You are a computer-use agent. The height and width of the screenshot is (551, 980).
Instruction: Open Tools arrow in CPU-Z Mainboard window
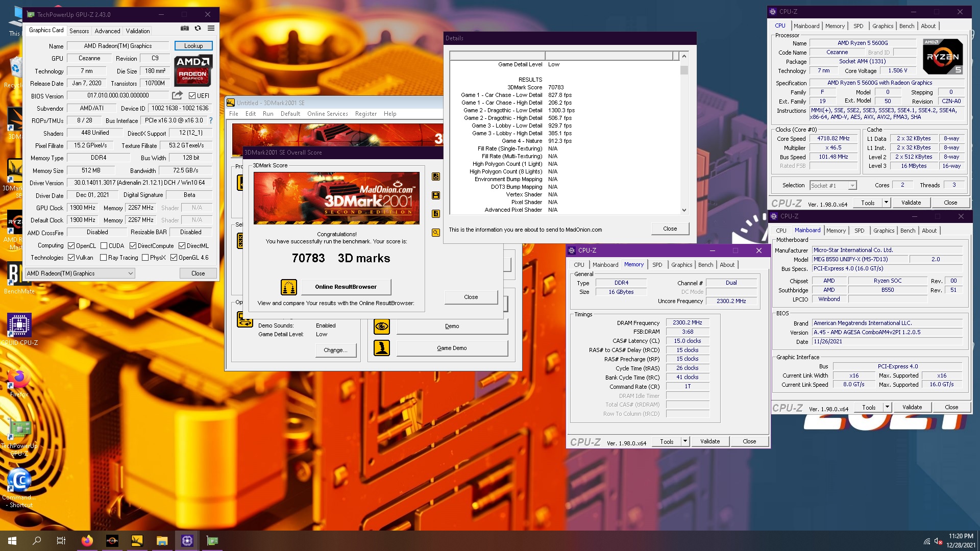[887, 407]
